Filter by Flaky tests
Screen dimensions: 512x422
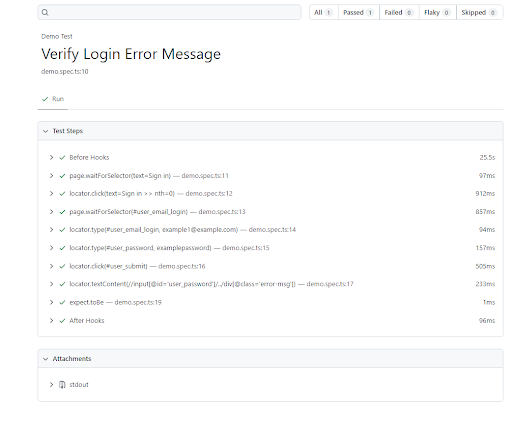pyautogui.click(x=437, y=12)
